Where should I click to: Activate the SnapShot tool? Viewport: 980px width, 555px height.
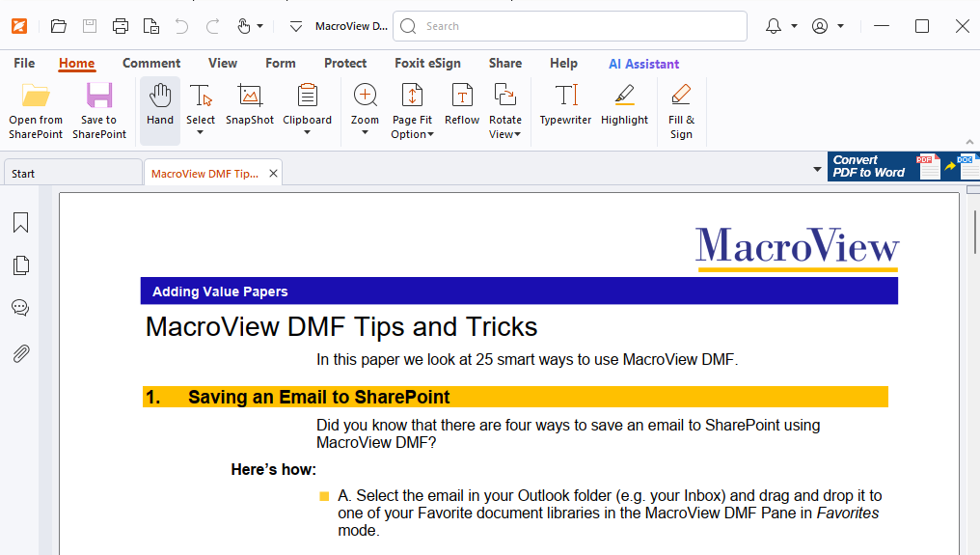250,105
